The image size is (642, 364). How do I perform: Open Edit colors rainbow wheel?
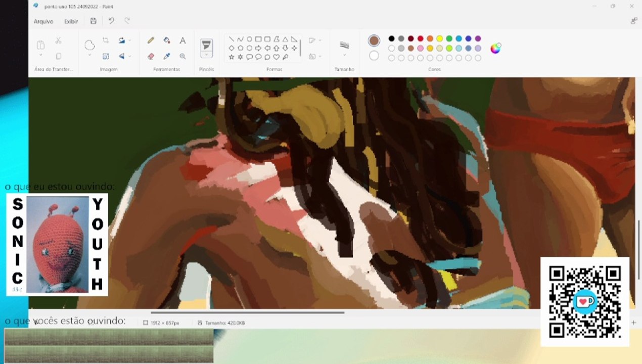point(495,48)
